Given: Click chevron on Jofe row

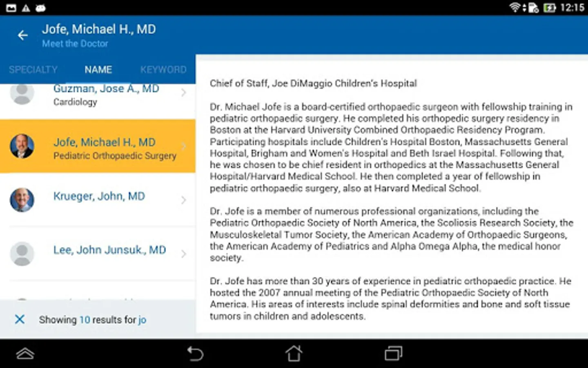Looking at the screenshot, I should (184, 146).
